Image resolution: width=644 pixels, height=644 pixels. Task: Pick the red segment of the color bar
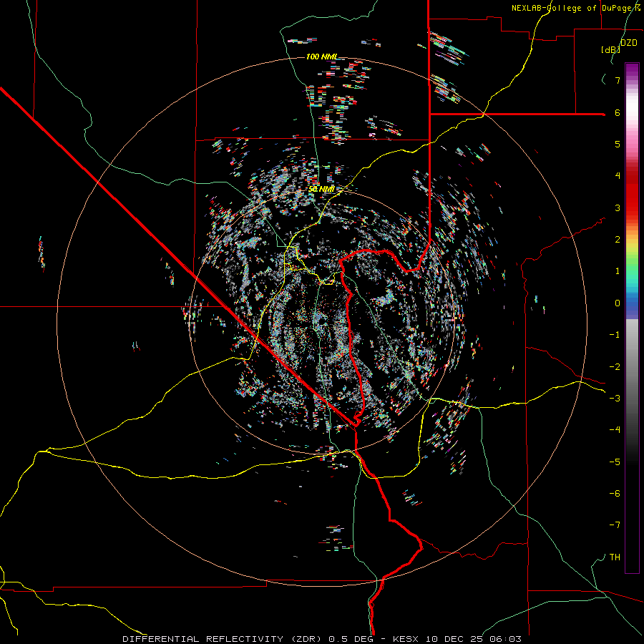tap(632, 193)
